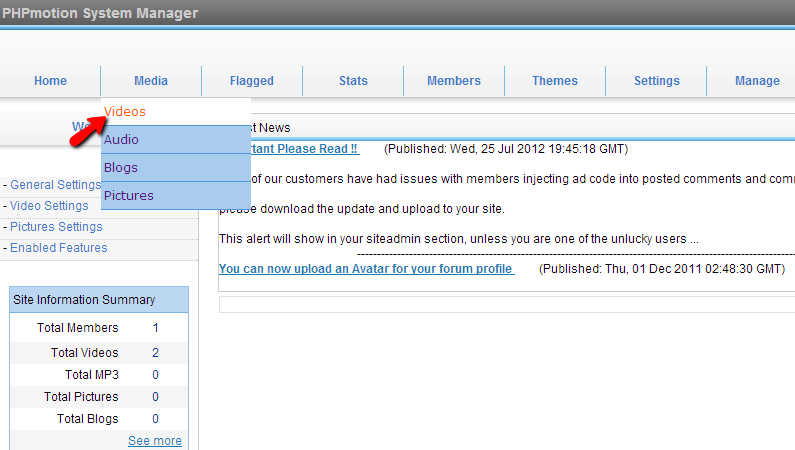Go to the Stats tab
This screenshot has height=450, width=795.
tap(353, 81)
